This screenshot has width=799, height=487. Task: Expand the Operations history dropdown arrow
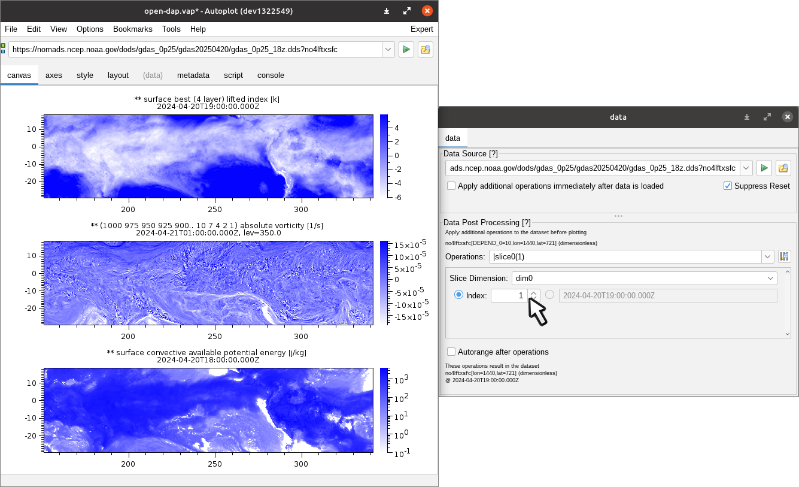tap(768, 257)
